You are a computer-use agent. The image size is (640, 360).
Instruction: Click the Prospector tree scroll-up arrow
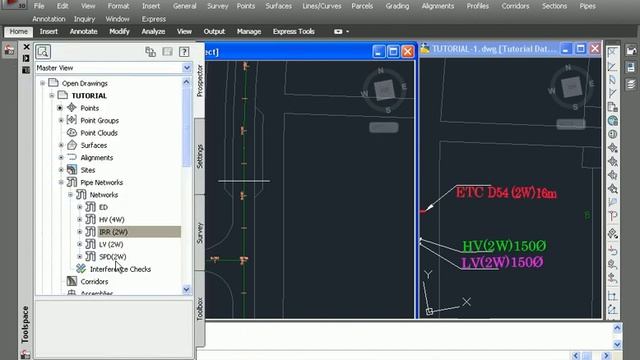187,82
